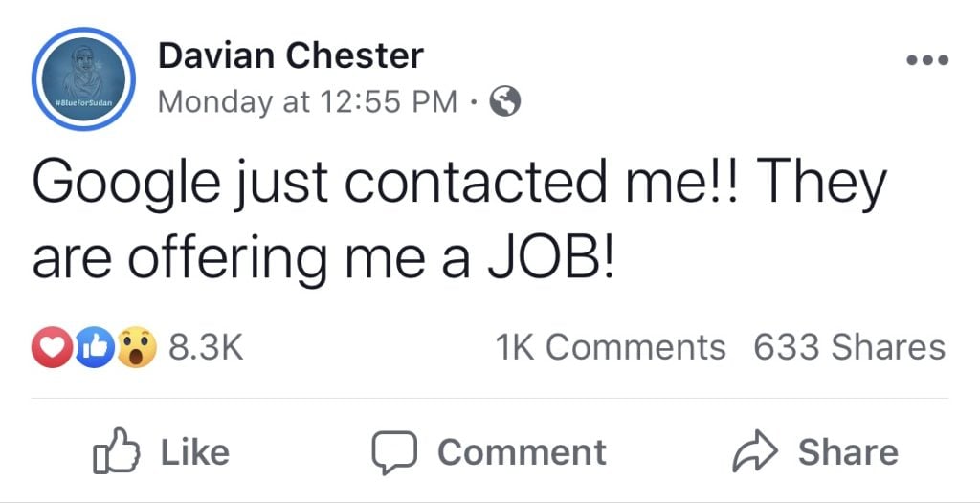The height and width of the screenshot is (503, 980).
Task: Open the three-dot post options menu
Action: (x=927, y=60)
